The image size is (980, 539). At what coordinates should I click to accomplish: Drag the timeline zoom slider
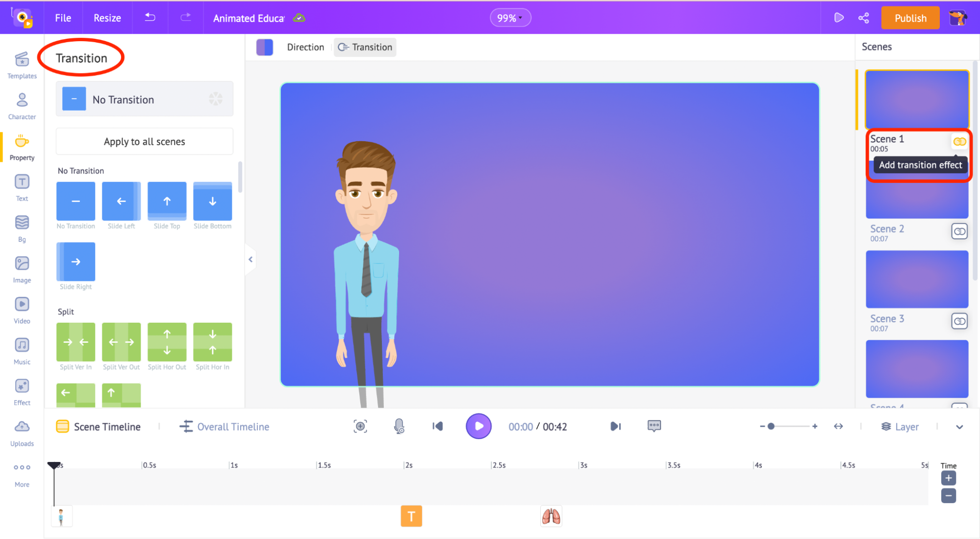[x=772, y=426]
